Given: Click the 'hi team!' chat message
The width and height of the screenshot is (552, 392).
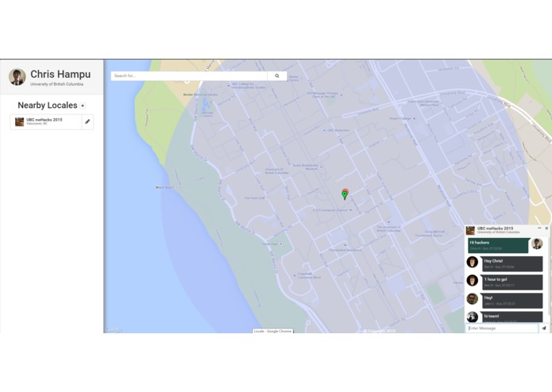Looking at the screenshot, I should (x=512, y=317).
